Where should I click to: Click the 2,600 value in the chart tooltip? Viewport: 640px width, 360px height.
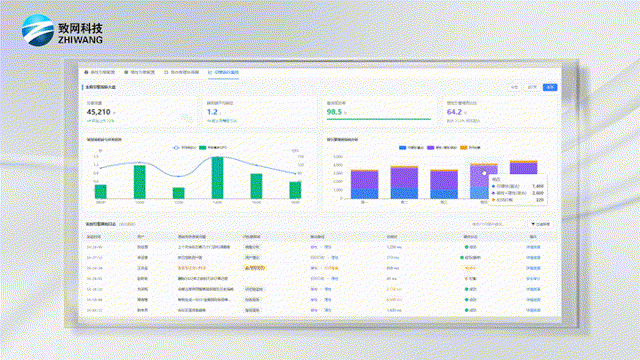point(538,193)
